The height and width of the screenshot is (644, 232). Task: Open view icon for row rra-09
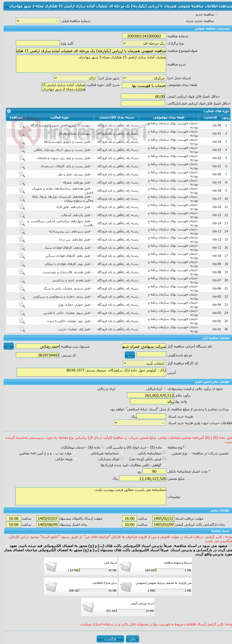[x=21, y=264]
